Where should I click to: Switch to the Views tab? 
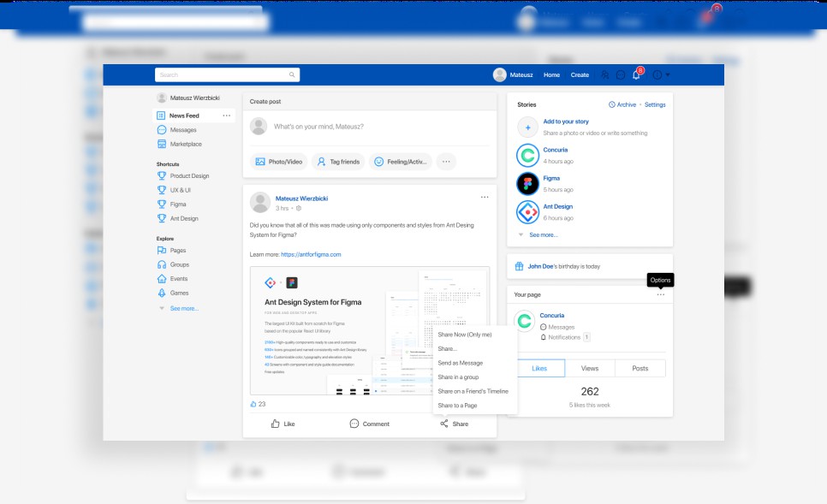[590, 368]
